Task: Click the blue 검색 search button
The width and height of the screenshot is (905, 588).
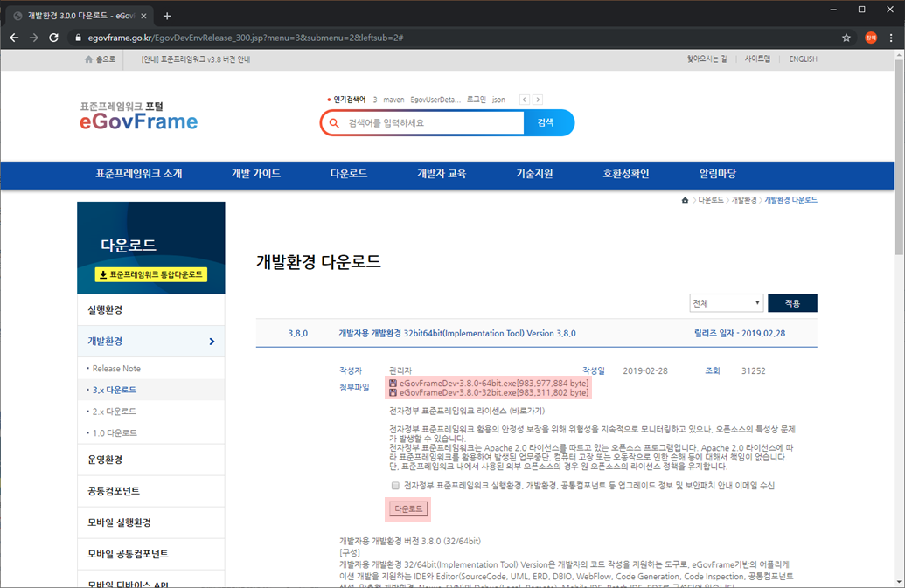Action: (547, 123)
